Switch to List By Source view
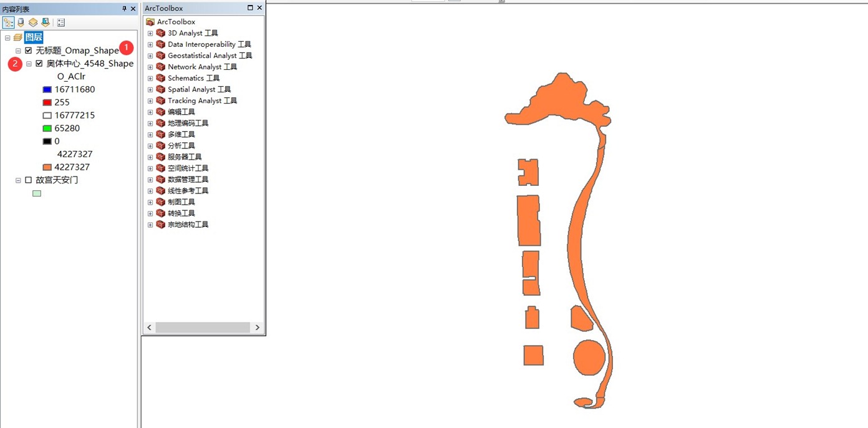Image resolution: width=868 pixels, height=428 pixels. click(x=21, y=22)
